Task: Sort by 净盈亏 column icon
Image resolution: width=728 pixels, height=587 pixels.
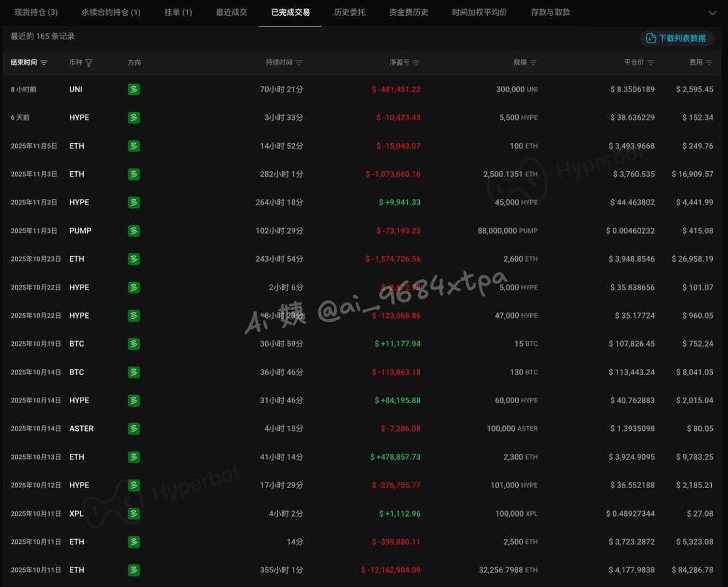Action: [416, 63]
